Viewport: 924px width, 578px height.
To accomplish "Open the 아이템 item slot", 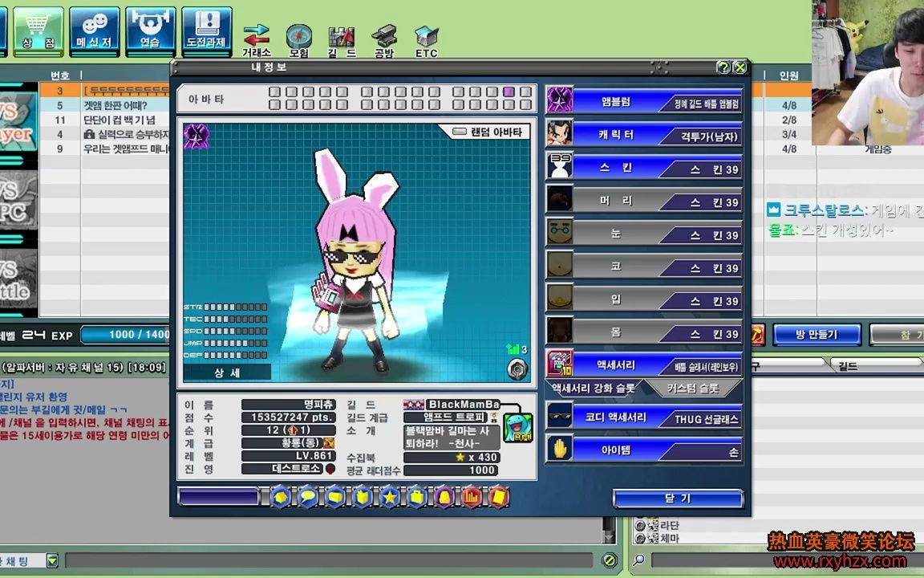I will tap(643, 450).
